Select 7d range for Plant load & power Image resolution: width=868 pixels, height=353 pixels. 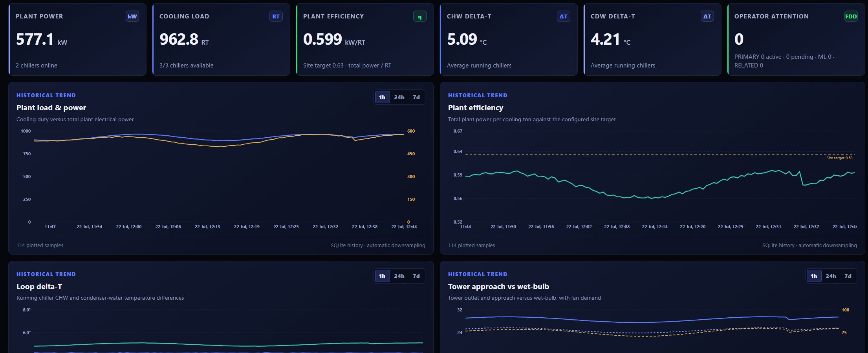click(x=416, y=97)
